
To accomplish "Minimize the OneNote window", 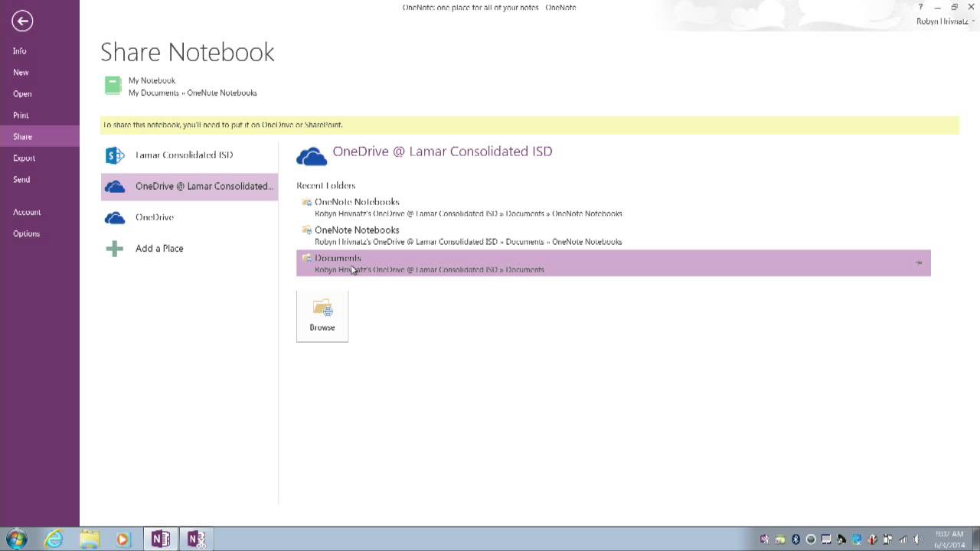I will (937, 7).
